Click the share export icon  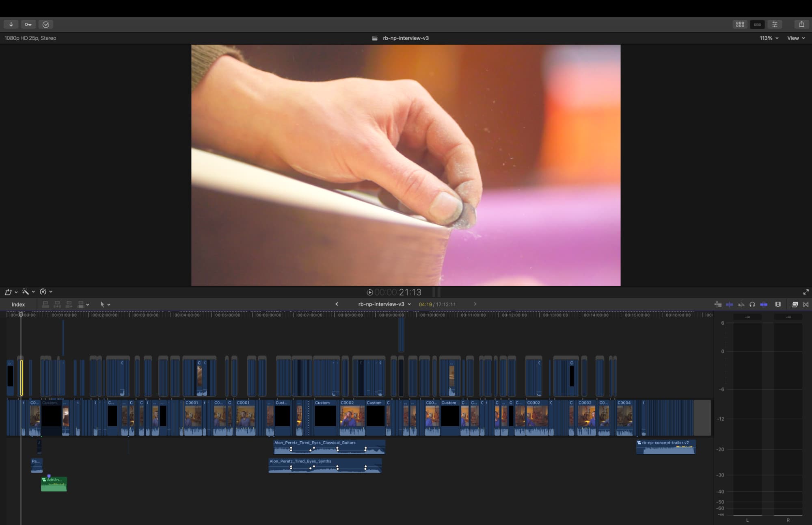pyautogui.click(x=801, y=24)
